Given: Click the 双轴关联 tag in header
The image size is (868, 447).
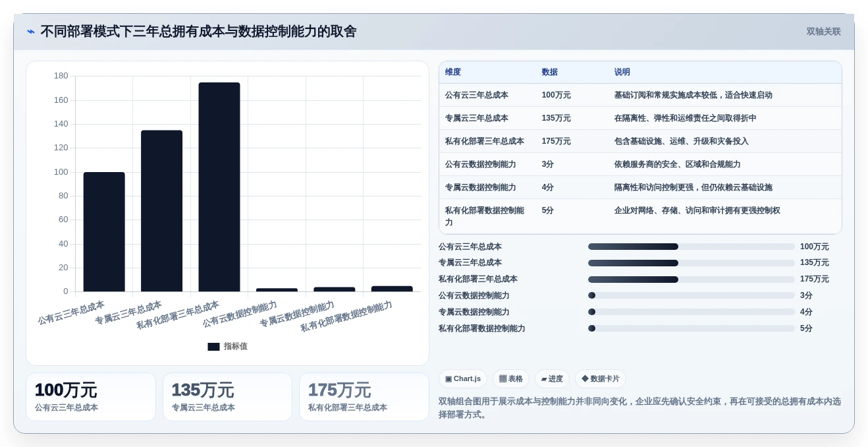Looking at the screenshot, I should pos(823,32).
